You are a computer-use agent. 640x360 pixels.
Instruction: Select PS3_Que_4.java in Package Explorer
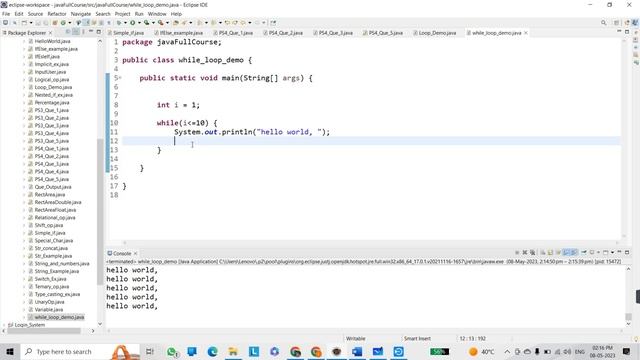click(51, 133)
